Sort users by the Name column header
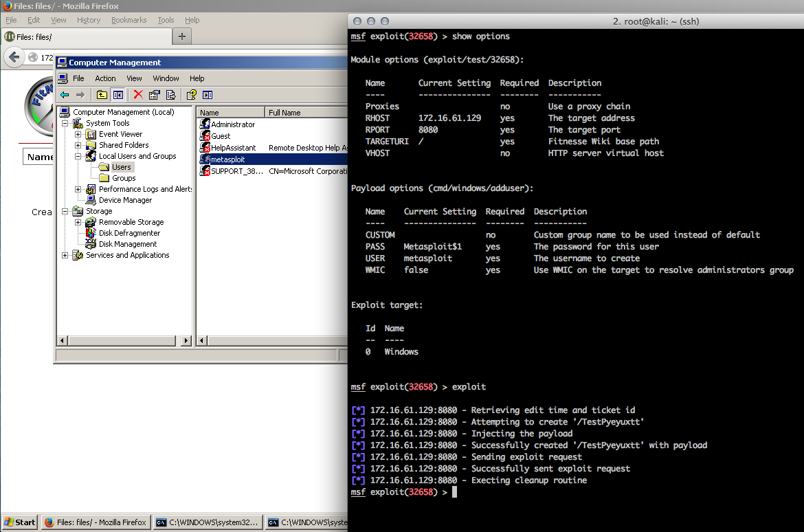The height and width of the screenshot is (532, 804). click(231, 112)
